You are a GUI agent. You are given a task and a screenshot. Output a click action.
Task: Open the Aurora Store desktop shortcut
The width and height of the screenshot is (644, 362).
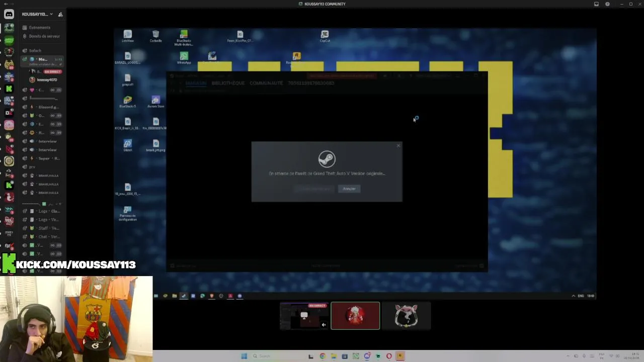coord(155,102)
